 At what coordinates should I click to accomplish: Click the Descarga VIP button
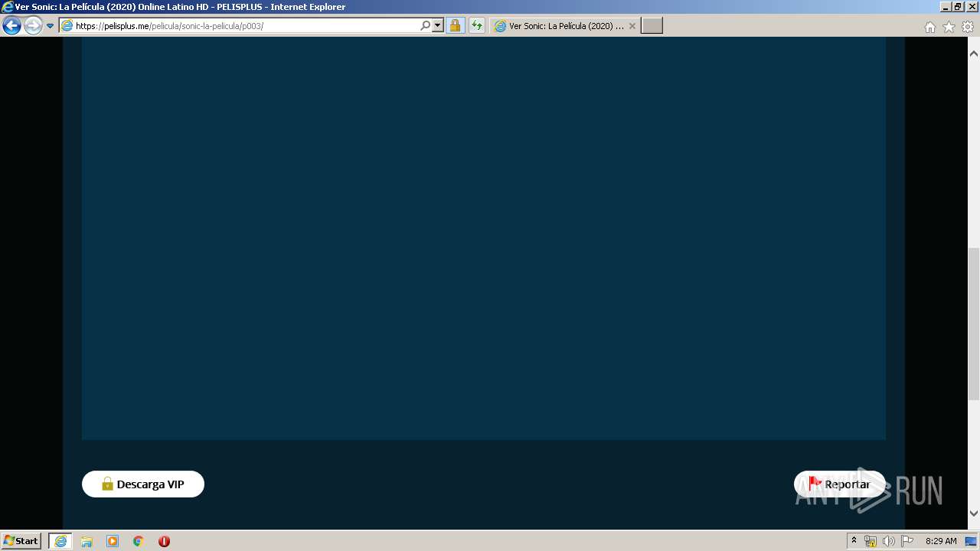click(x=143, y=484)
